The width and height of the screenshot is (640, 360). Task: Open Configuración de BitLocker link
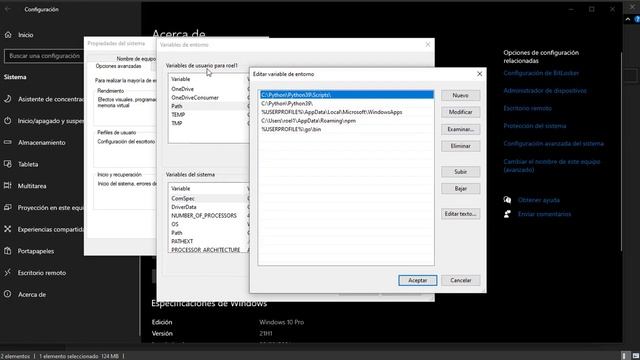541,73
